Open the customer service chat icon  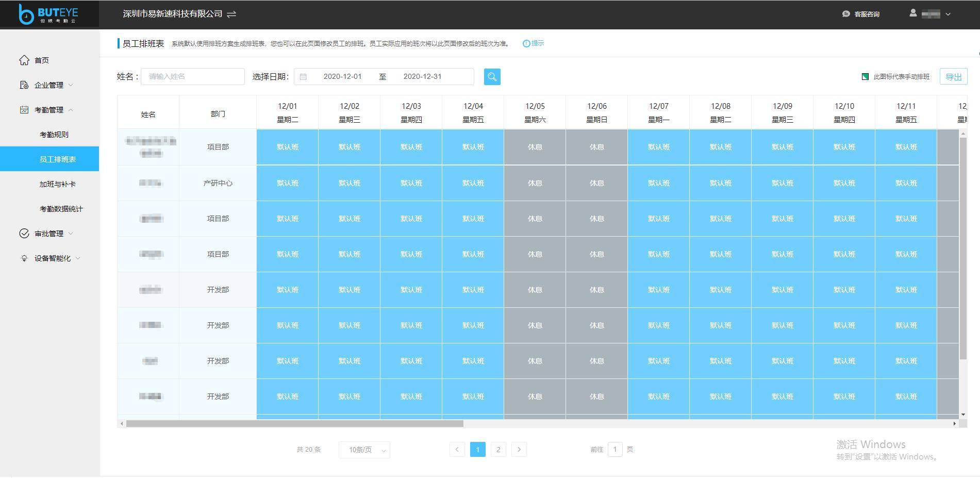point(846,14)
